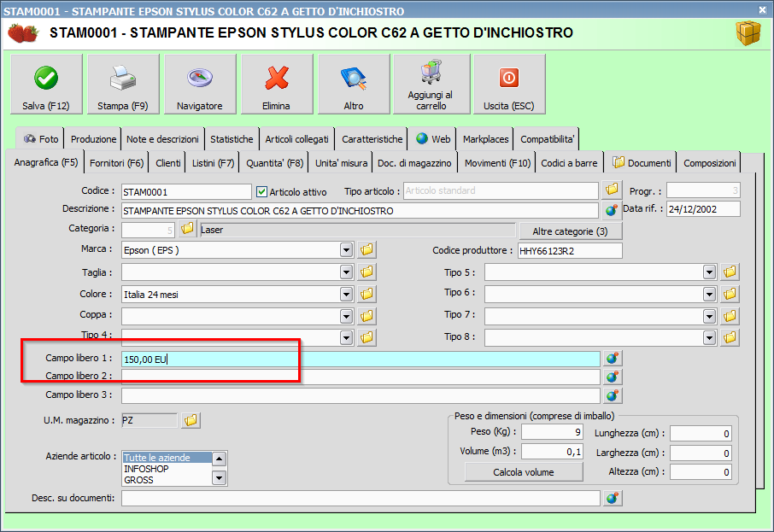Click folder icon beside Tipo 6 dropdown
Image resolution: width=774 pixels, height=532 pixels.
click(730, 294)
